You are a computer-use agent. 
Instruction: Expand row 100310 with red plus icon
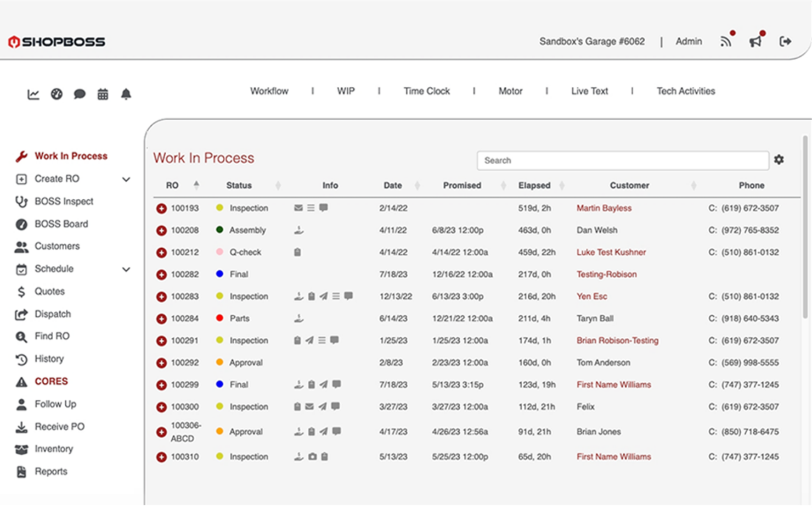click(161, 457)
